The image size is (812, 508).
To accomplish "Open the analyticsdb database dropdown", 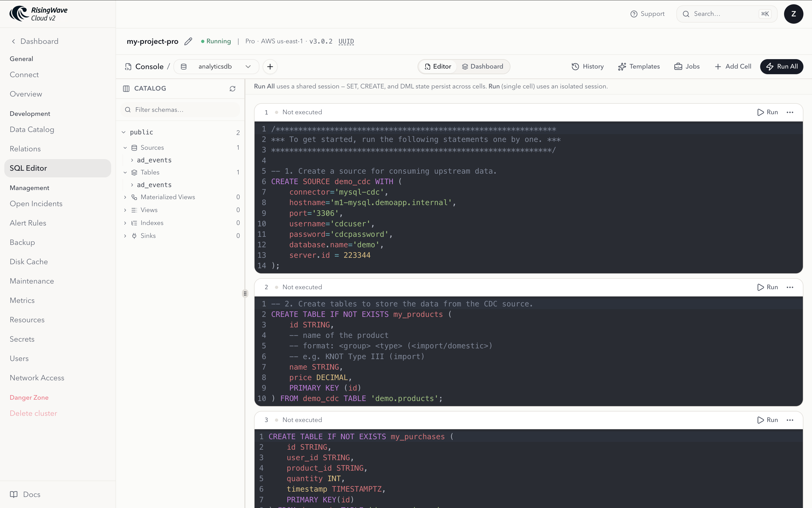I will coord(216,67).
